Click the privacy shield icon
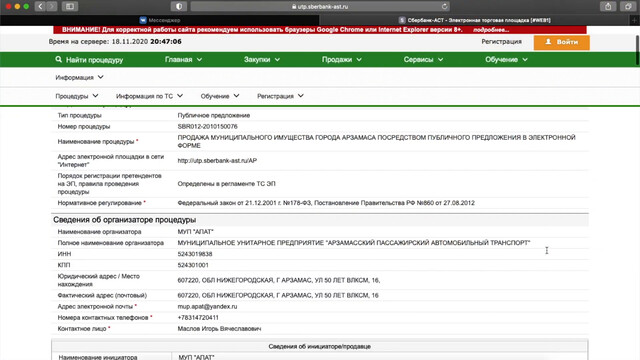This screenshot has height=360, width=640. click(179, 7)
